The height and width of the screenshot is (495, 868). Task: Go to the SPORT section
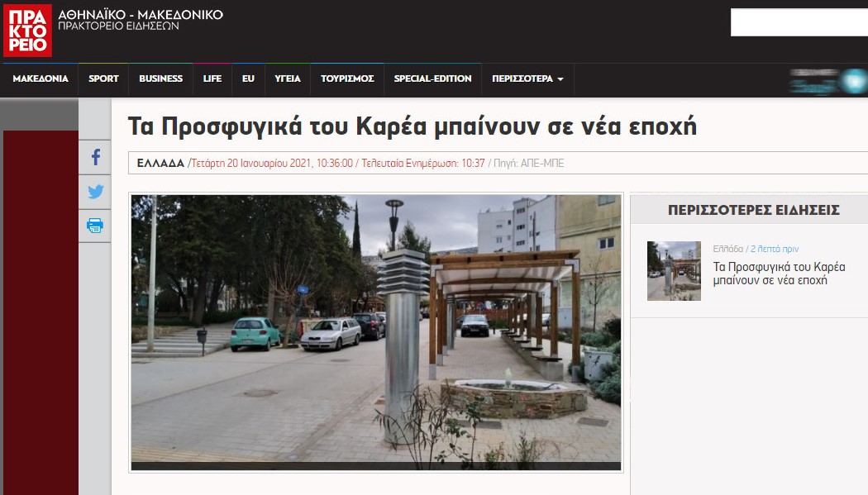click(x=103, y=79)
